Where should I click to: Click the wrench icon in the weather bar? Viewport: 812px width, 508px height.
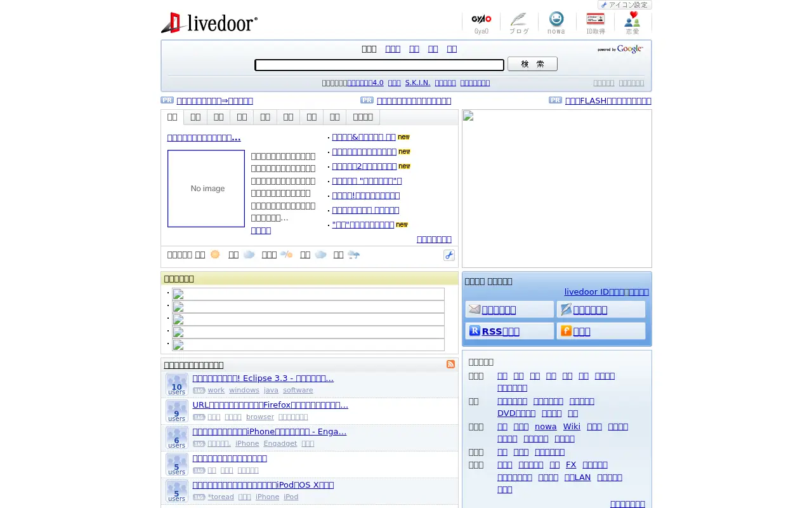[x=449, y=255]
